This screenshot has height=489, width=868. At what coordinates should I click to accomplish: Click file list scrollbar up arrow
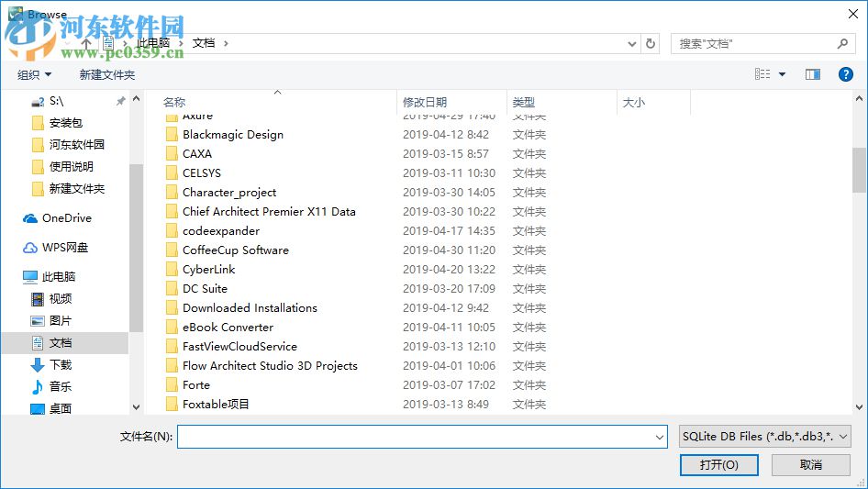[859, 99]
